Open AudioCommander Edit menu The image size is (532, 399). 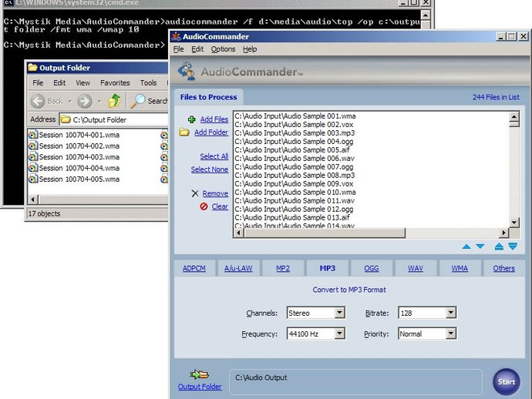197,49
